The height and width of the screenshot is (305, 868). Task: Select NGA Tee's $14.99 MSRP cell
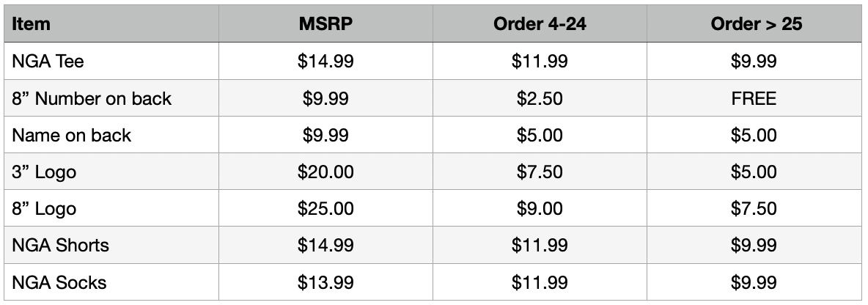pyautogui.click(x=325, y=62)
